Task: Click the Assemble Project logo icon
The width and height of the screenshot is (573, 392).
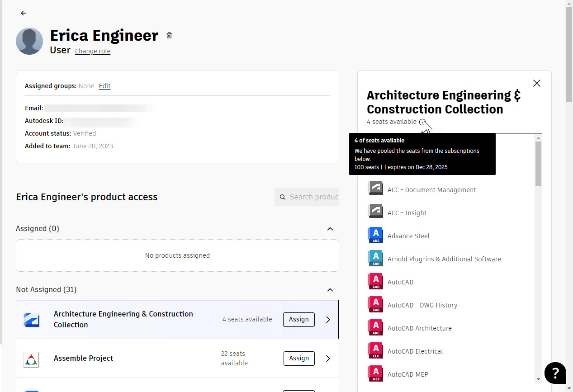Action: pyautogui.click(x=31, y=360)
